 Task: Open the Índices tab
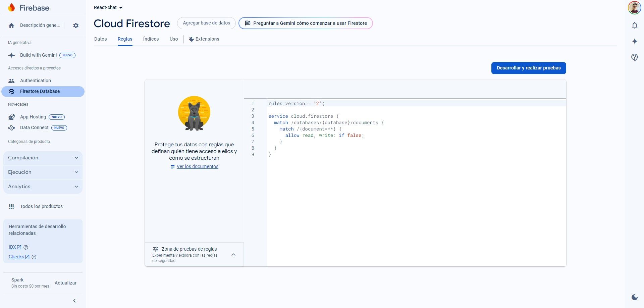(x=151, y=39)
